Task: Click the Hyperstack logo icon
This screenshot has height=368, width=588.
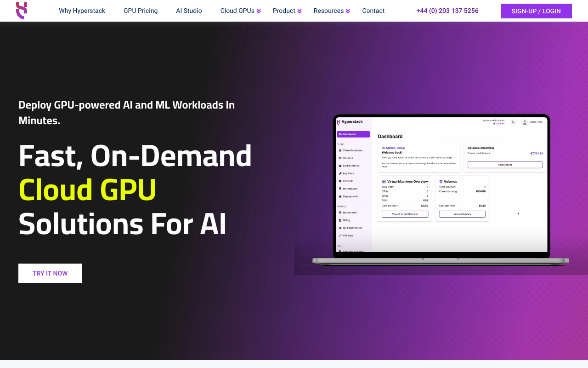Action: (22, 11)
